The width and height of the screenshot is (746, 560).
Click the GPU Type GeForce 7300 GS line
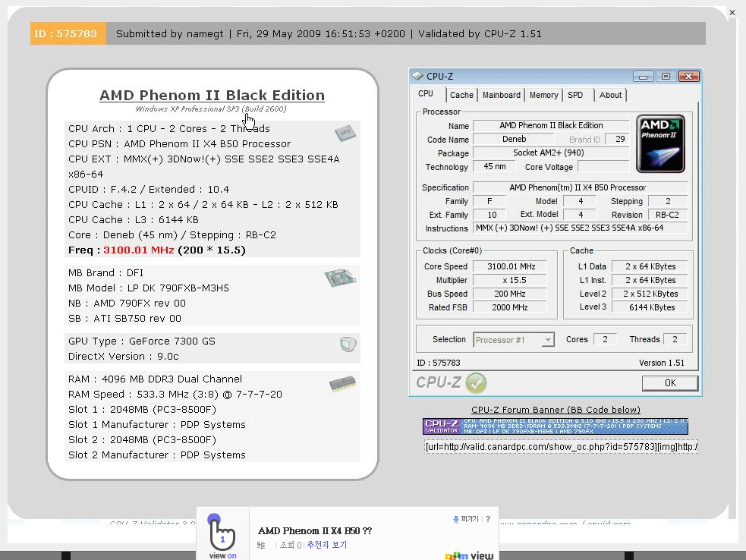(142, 341)
